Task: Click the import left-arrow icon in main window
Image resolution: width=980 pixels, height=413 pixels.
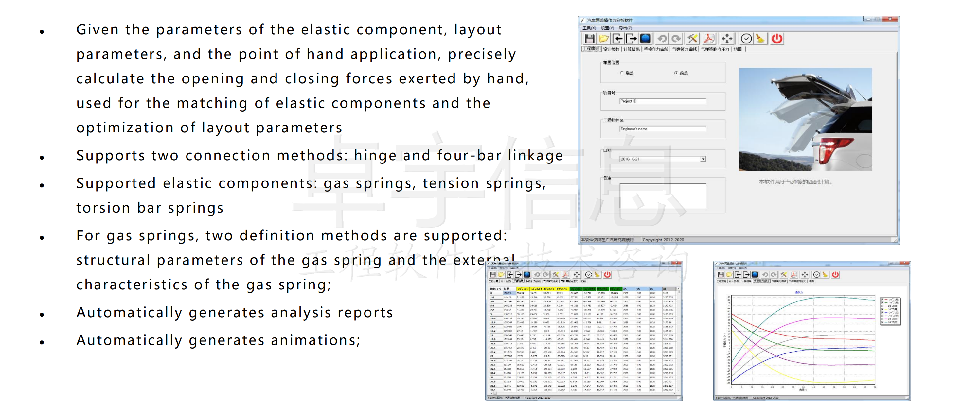Action: [x=617, y=39]
